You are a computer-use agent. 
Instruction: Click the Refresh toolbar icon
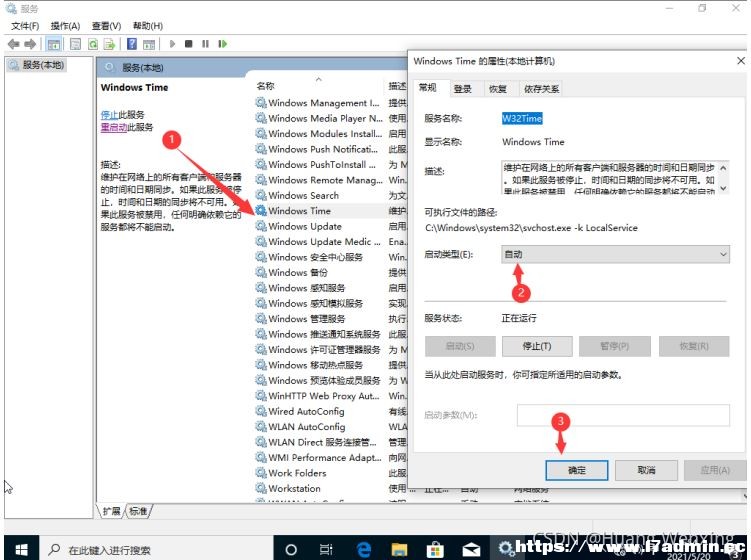coord(93,44)
